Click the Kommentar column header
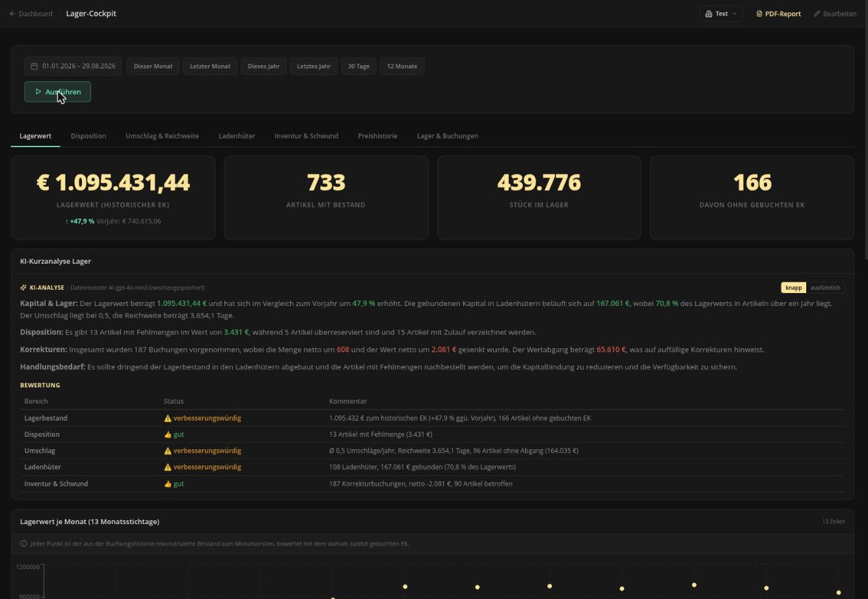 pos(348,401)
